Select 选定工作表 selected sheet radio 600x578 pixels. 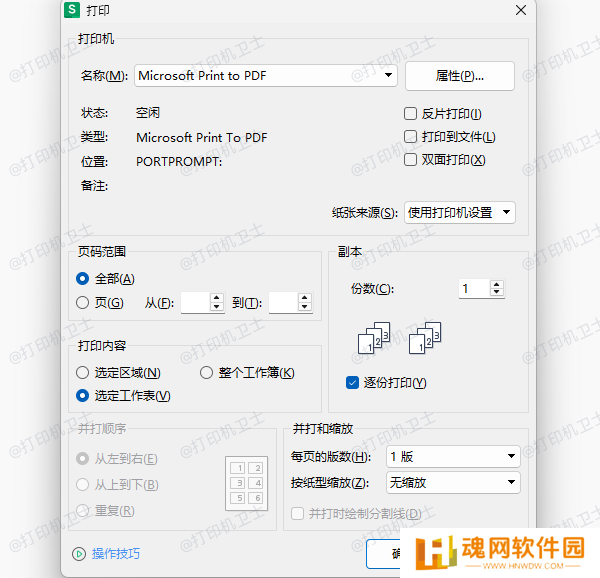click(x=82, y=396)
